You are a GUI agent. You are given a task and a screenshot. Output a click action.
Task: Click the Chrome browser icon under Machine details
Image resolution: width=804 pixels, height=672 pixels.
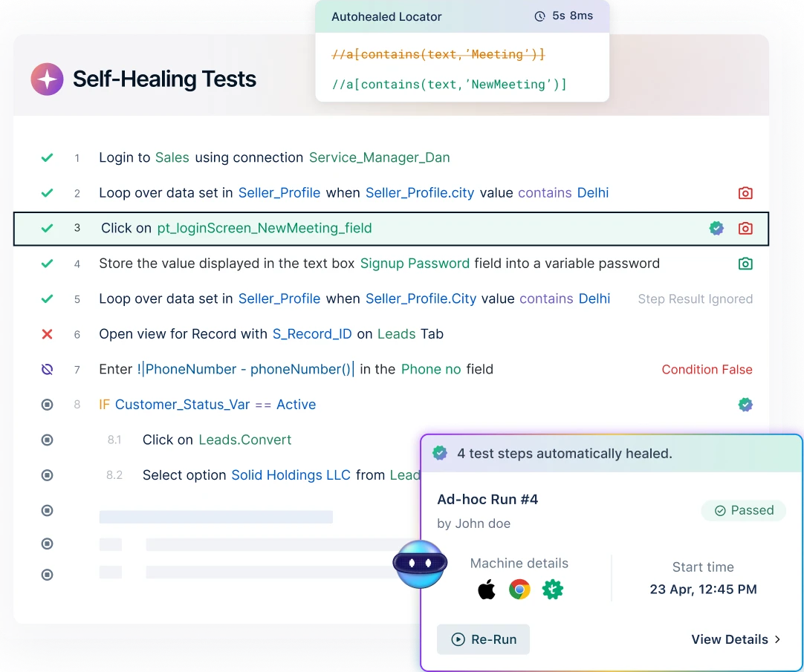coord(519,590)
